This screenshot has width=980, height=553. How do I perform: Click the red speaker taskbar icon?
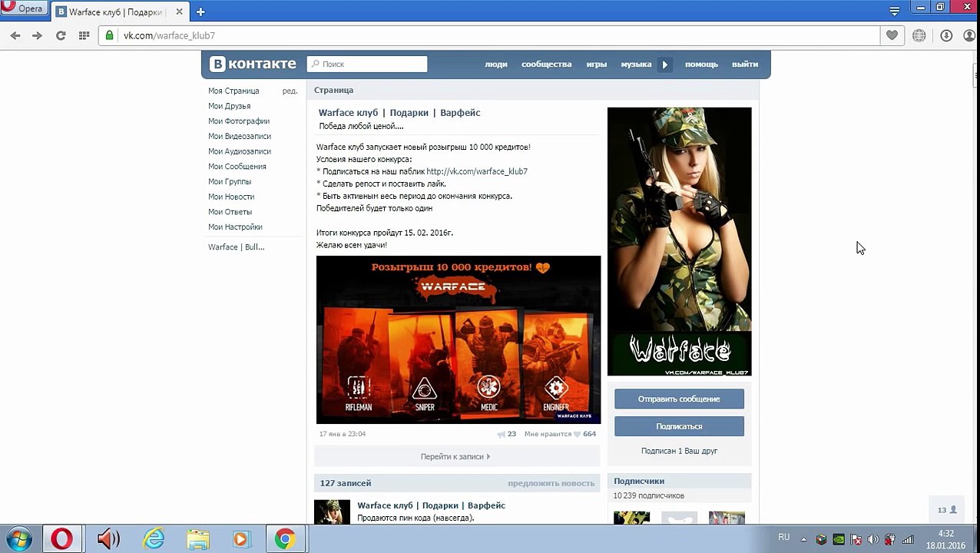pyautogui.click(x=108, y=539)
